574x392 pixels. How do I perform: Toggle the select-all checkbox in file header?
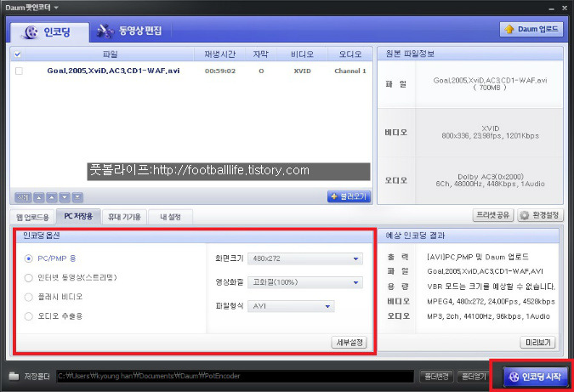17,54
